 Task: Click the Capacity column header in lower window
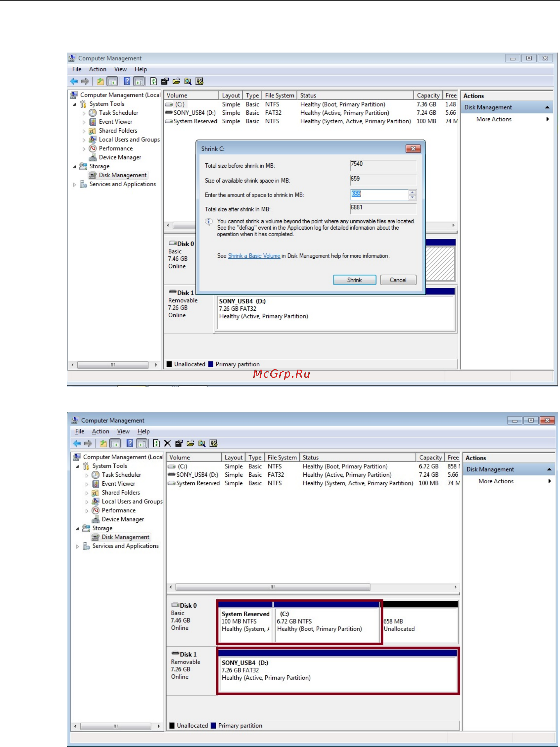click(x=430, y=458)
